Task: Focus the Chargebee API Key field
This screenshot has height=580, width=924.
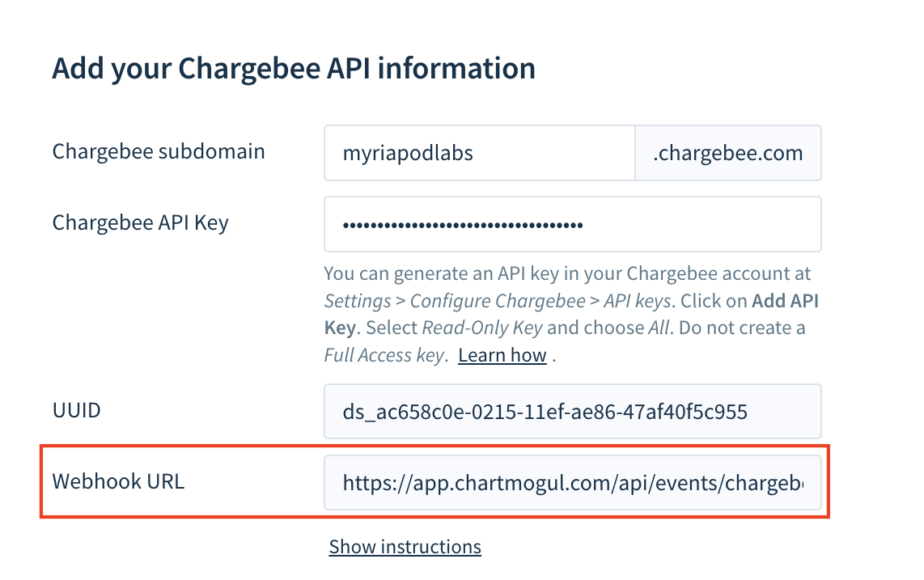Action: click(572, 224)
